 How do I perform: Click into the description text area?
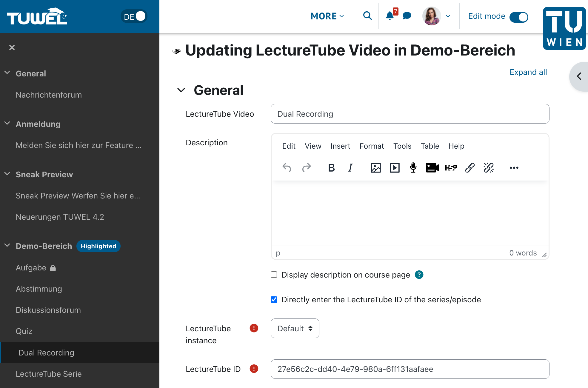pyautogui.click(x=410, y=213)
